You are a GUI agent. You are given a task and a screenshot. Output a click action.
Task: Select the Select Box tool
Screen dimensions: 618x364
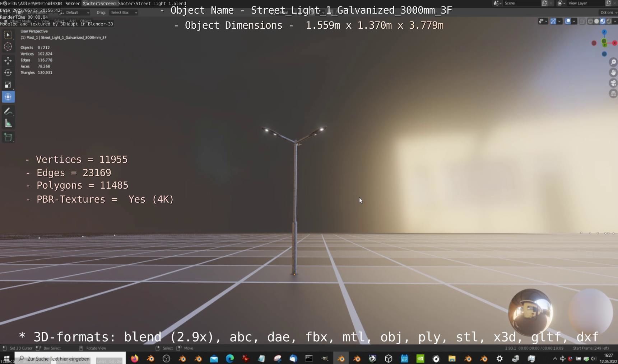pos(8,35)
